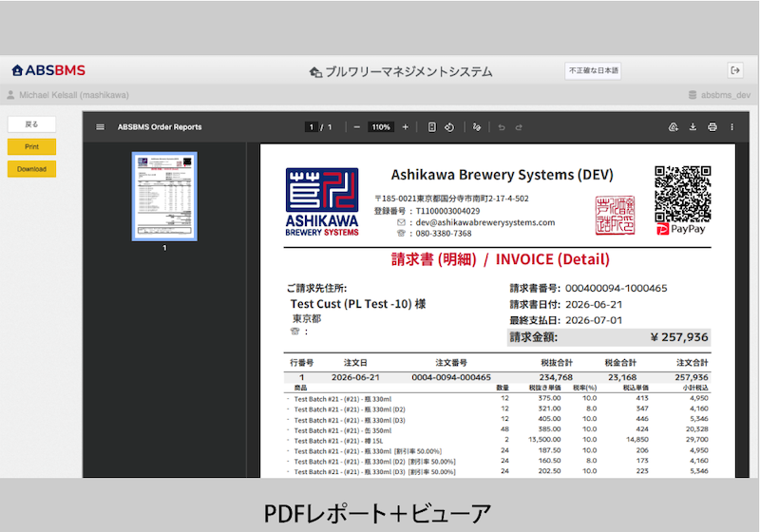Select the page 1 thumbnail
The width and height of the screenshot is (760, 532).
click(164, 197)
